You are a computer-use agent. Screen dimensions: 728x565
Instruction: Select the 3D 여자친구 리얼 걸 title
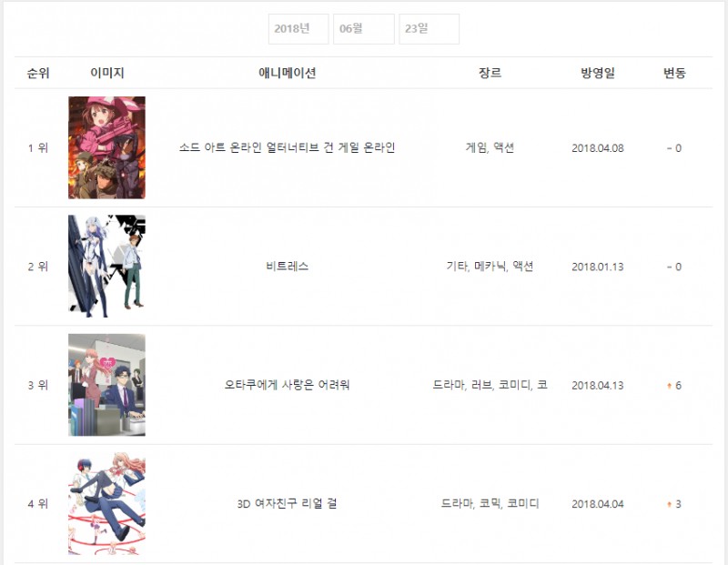click(287, 504)
